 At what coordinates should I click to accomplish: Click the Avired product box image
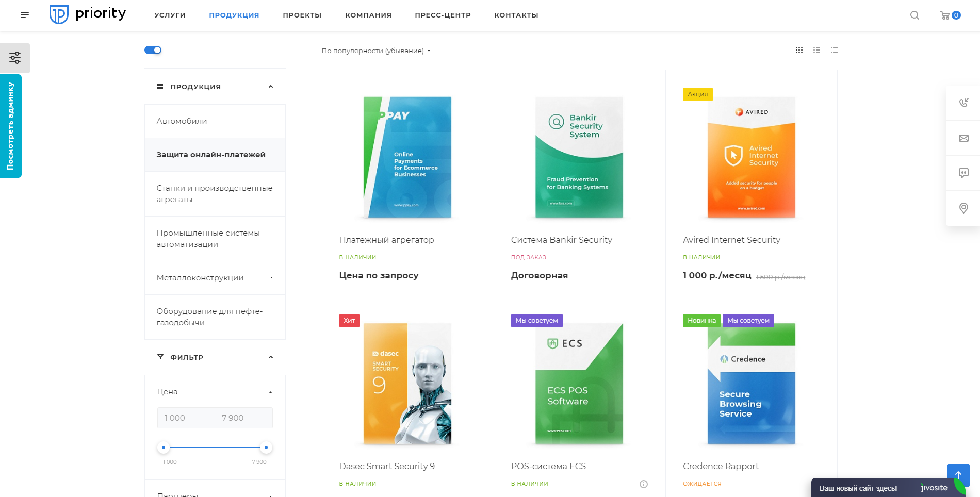(751, 157)
